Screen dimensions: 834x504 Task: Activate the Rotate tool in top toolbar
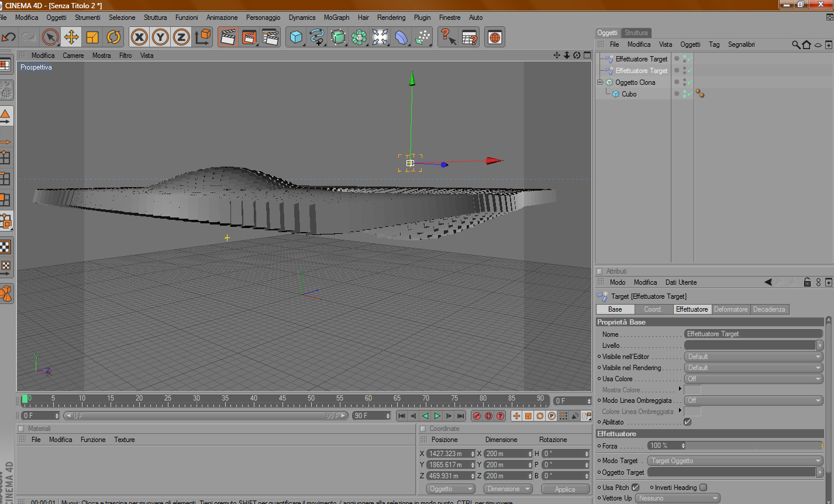pos(113,37)
